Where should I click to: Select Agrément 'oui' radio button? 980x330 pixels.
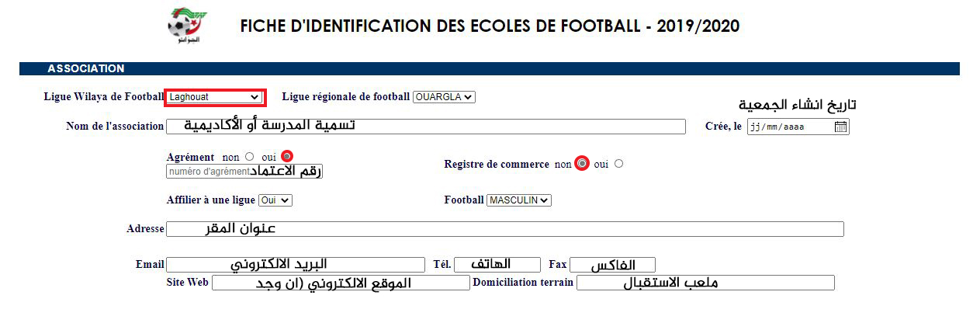point(287,156)
